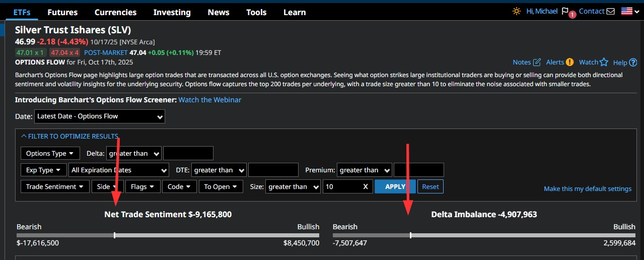Open the Side filter dropdown
Image resolution: width=644 pixels, height=260 pixels.
pyautogui.click(x=108, y=186)
